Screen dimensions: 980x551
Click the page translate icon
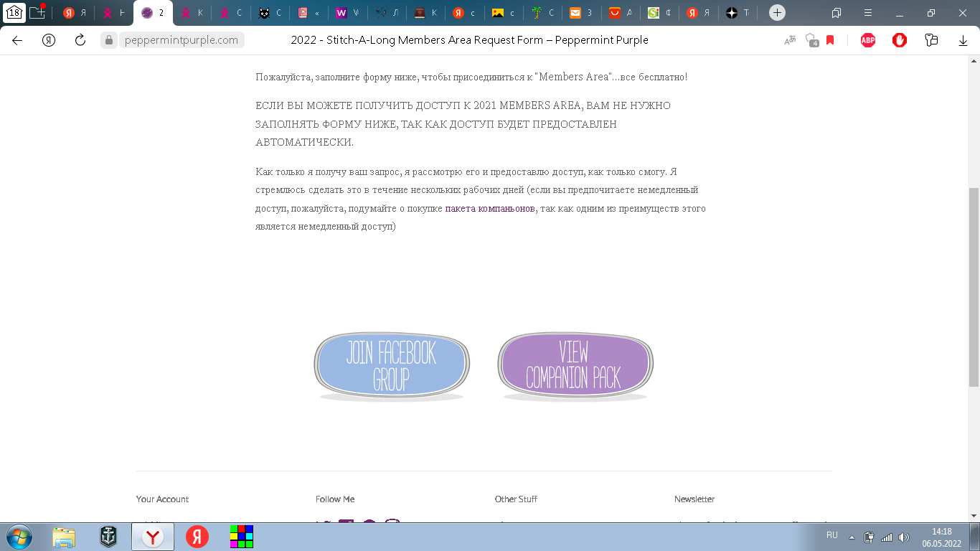click(790, 40)
